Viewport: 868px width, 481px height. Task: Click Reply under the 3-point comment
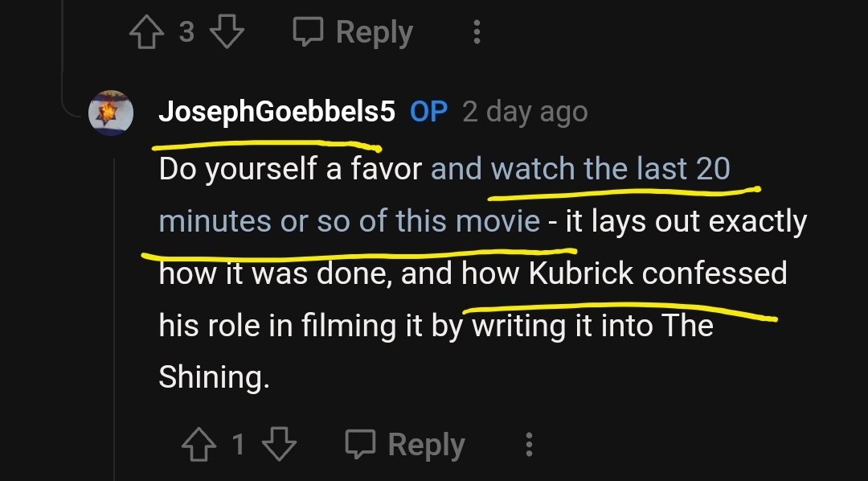coord(374,32)
